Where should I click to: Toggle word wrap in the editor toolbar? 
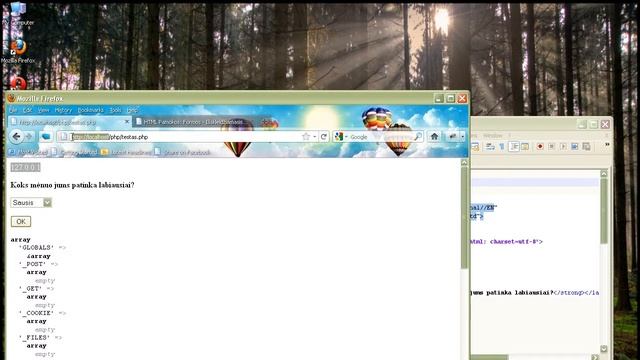[x=490, y=146]
